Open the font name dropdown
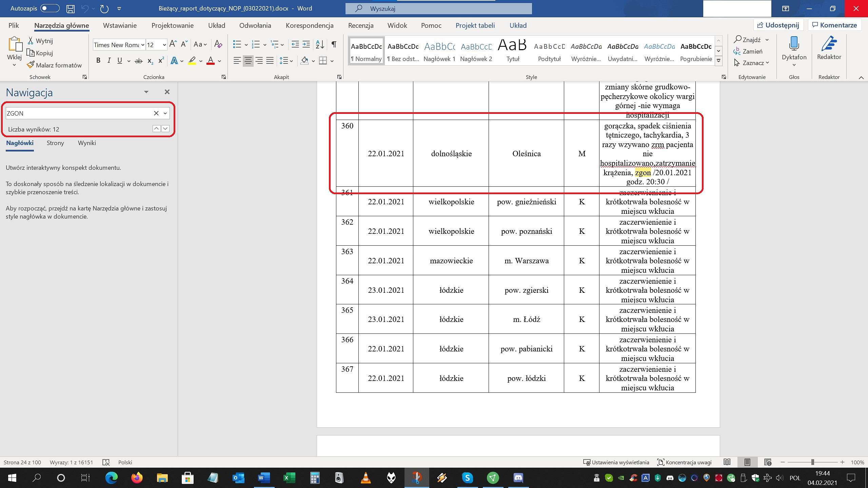The width and height of the screenshot is (868, 488). pos(143,45)
